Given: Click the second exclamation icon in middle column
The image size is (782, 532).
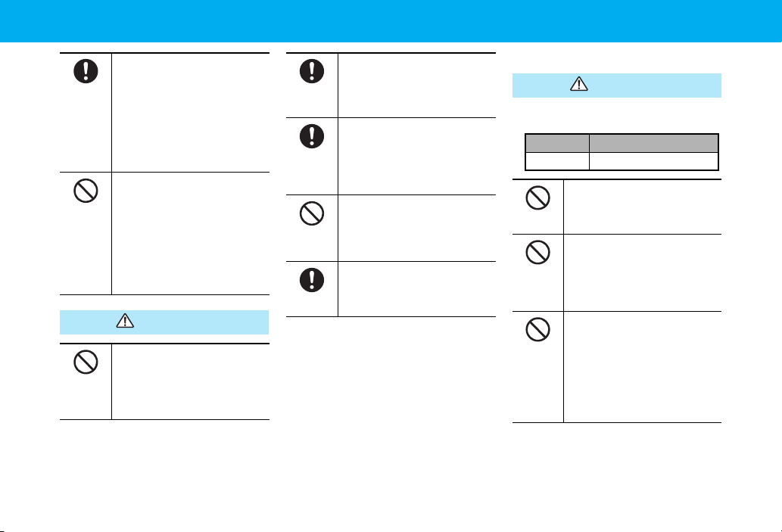Looking at the screenshot, I should pos(312,136).
